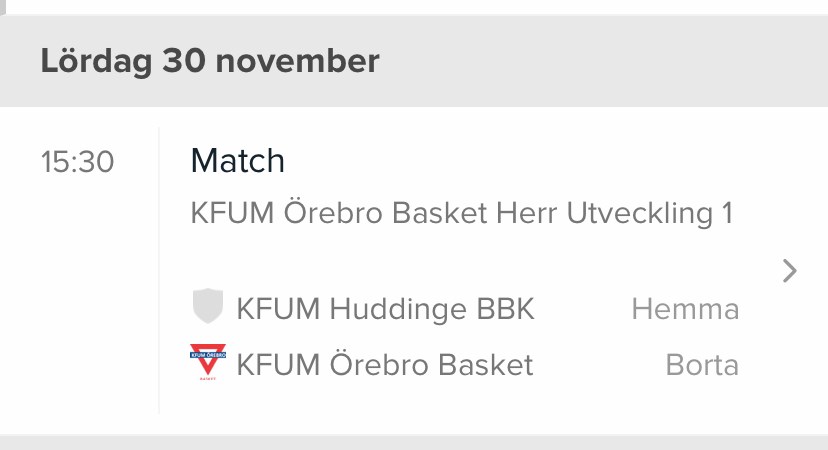Select the Lördag 30 november date header
The image size is (828, 450).
210,61
